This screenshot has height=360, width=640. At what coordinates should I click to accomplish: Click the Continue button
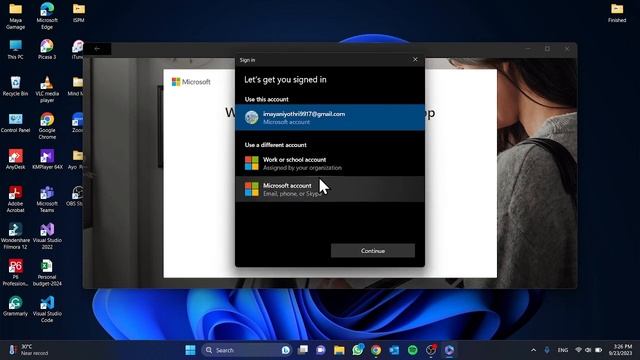[x=373, y=251]
